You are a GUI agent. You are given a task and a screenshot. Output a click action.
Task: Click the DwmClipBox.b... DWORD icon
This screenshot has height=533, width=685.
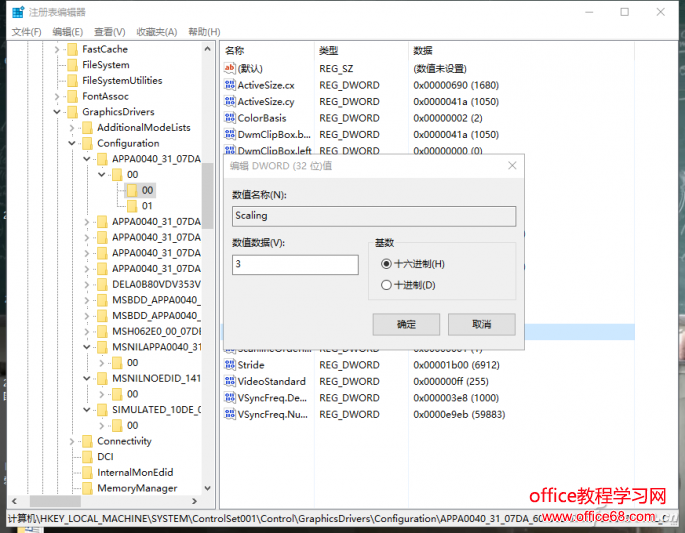(230, 134)
